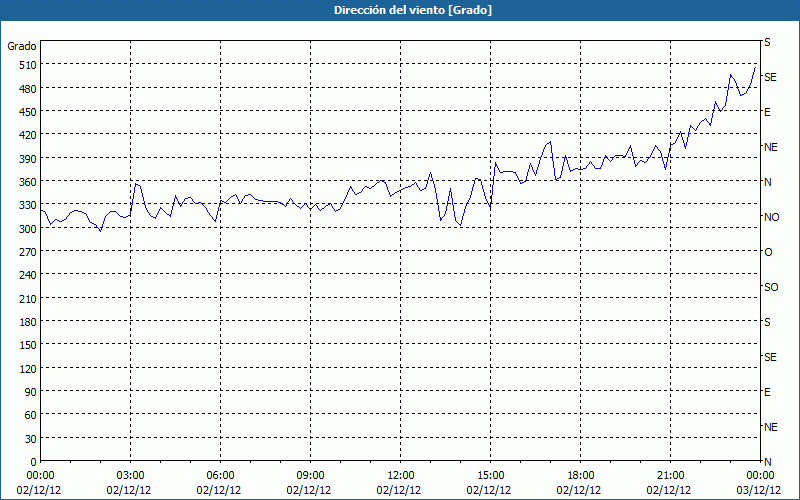Click the 240 value on the y-axis
The width and height of the screenshot is (800, 500).
pyautogui.click(x=28, y=276)
